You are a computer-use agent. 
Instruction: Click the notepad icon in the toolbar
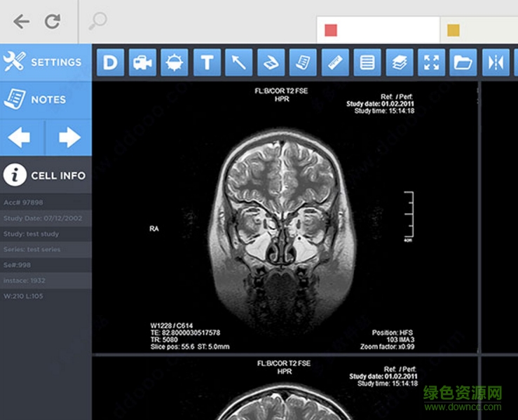pyautogui.click(x=304, y=62)
